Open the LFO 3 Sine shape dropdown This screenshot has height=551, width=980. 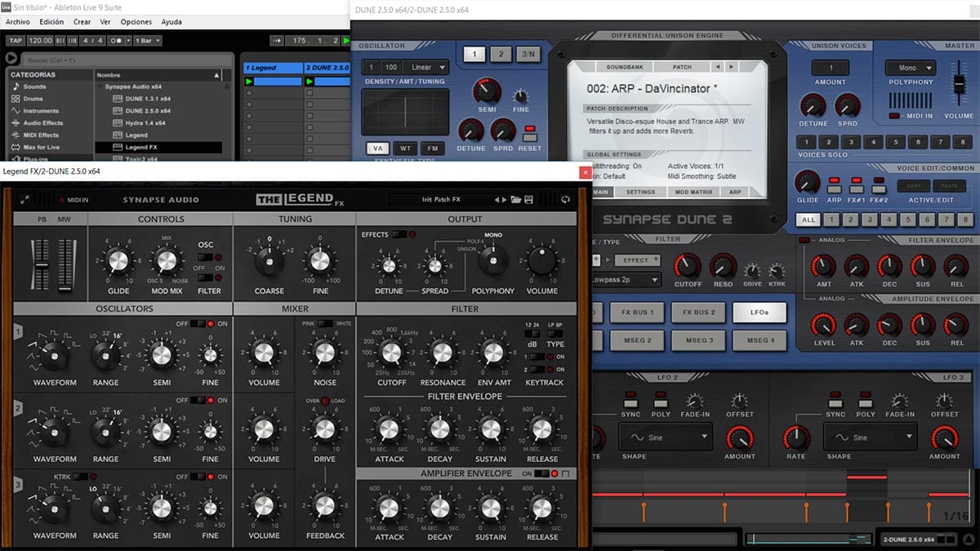[x=869, y=438]
